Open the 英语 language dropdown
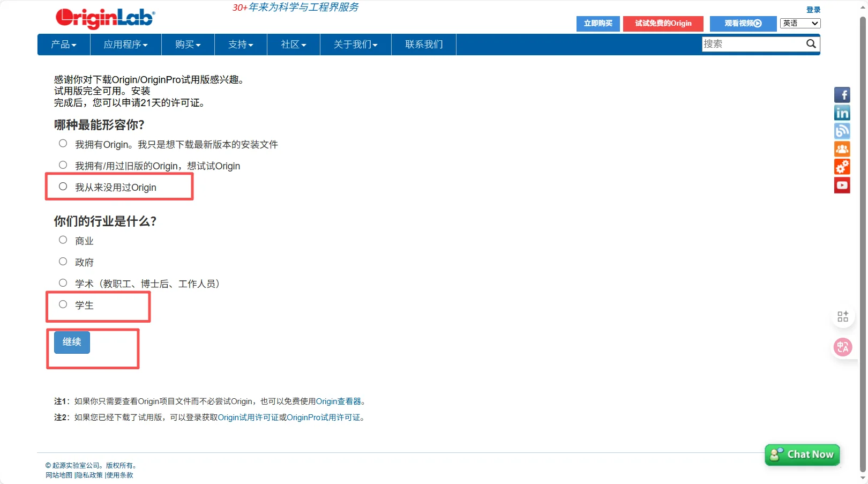Screen dimensions: 868x484 coord(799,24)
